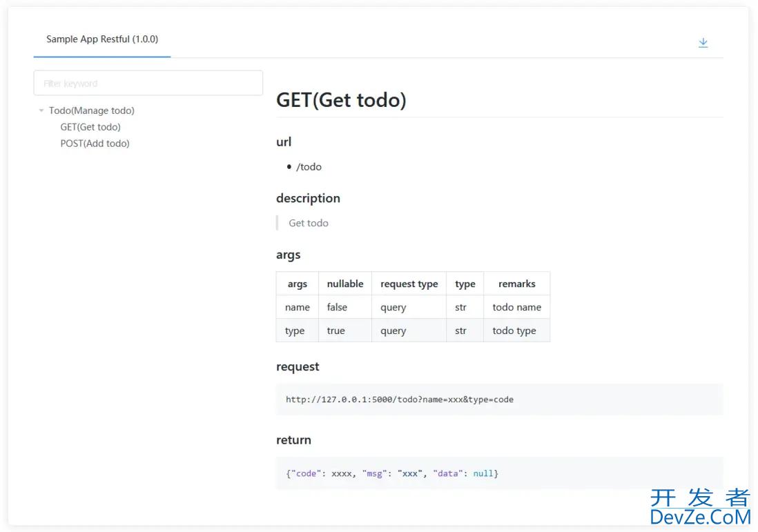Collapse the Todo(Manage todo) tree arrow
Screen dimensions: 758x532
41,110
